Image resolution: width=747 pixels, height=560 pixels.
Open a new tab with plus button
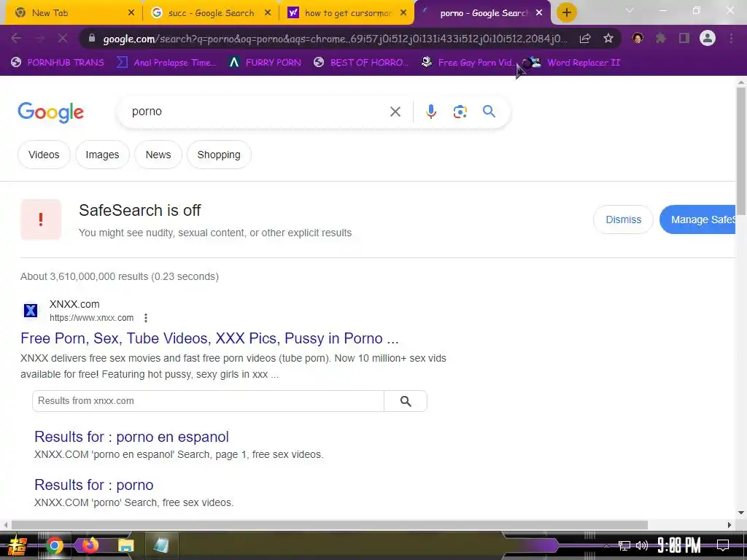click(x=566, y=12)
